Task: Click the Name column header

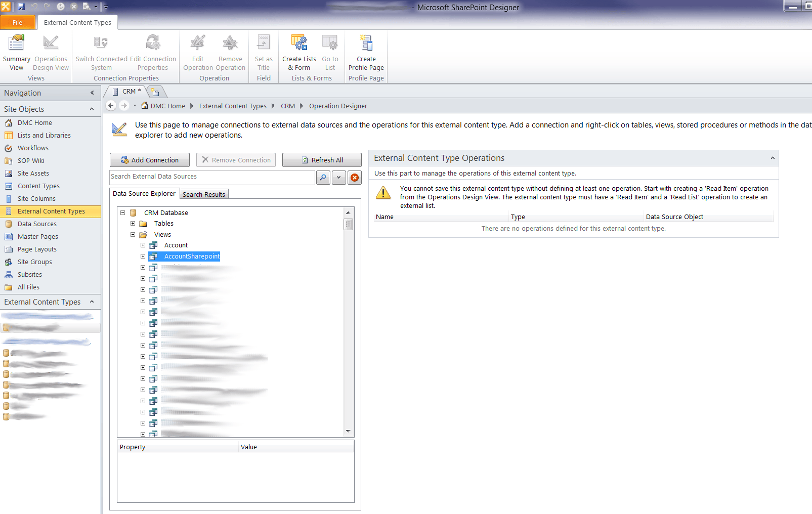Action: pos(441,217)
